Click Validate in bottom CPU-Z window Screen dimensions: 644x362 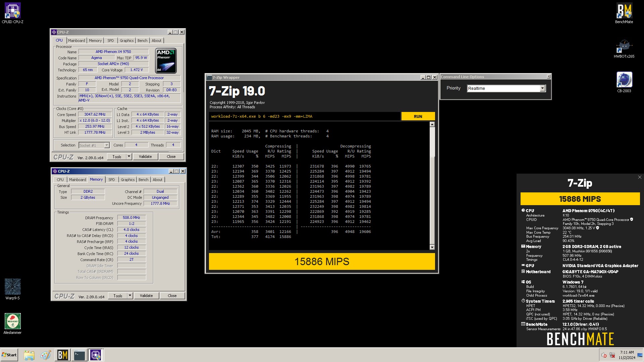point(146,296)
